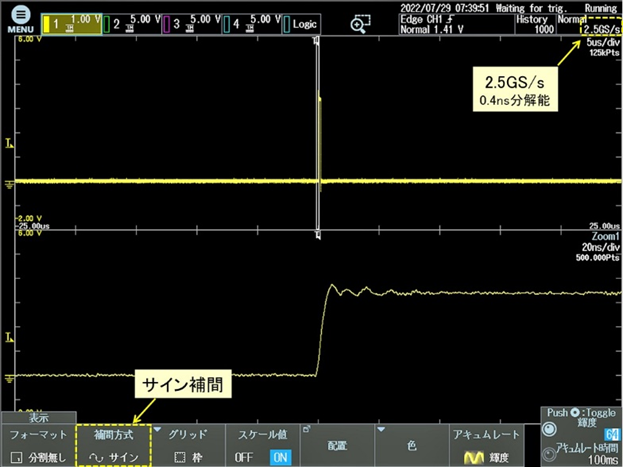
Task: Open フォーマット (format) setting
Action: pyautogui.click(x=38, y=445)
